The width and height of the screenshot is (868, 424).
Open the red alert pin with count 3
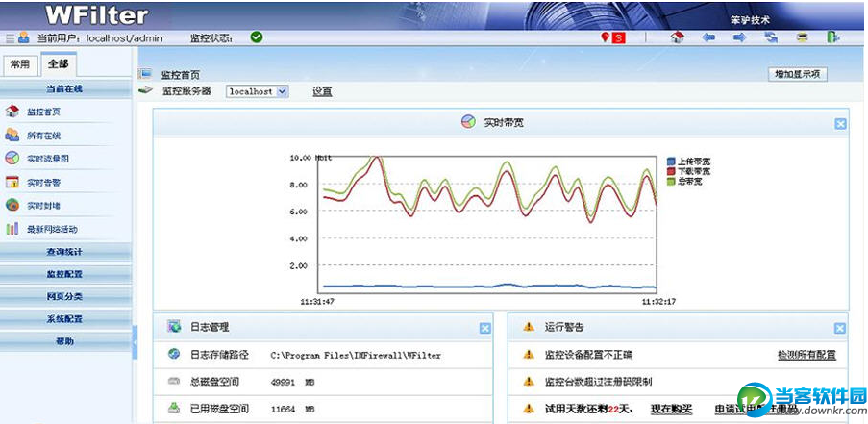point(613,37)
